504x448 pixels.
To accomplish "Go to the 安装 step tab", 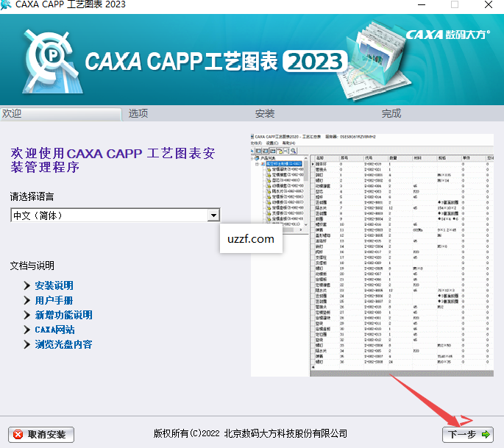I will pos(265,113).
